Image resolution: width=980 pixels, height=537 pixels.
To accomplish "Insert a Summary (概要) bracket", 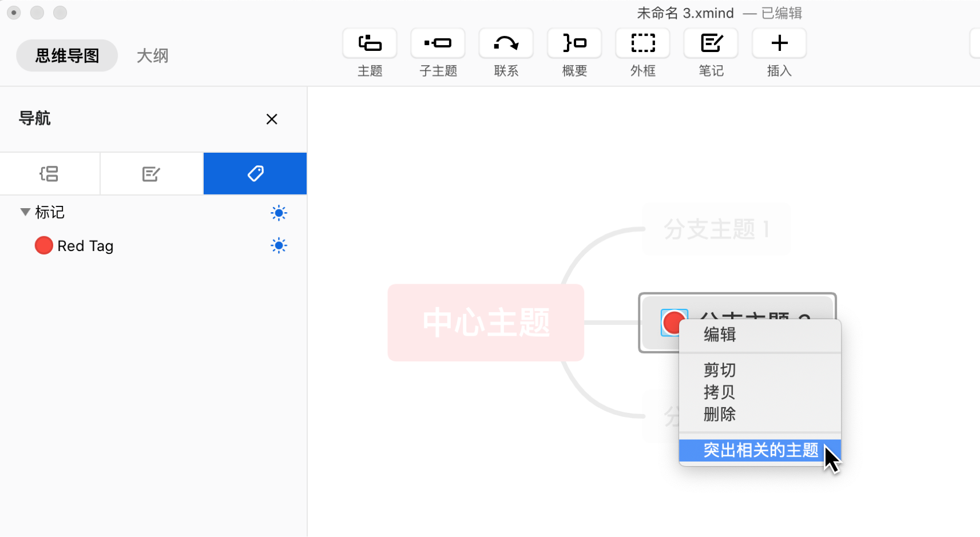I will coord(574,43).
